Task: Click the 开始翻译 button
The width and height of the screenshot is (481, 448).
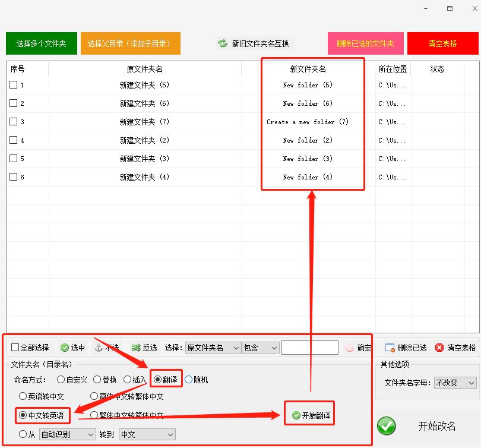Action: click(x=311, y=415)
